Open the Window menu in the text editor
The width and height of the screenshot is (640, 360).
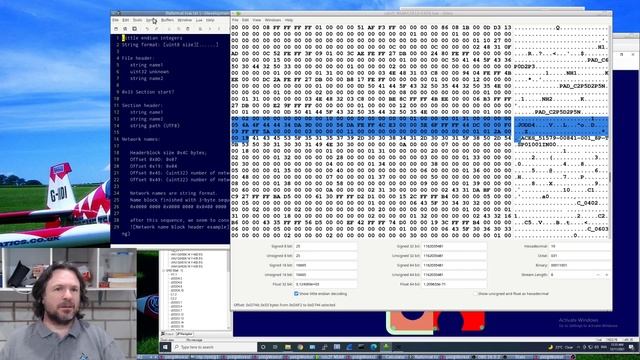click(184, 20)
